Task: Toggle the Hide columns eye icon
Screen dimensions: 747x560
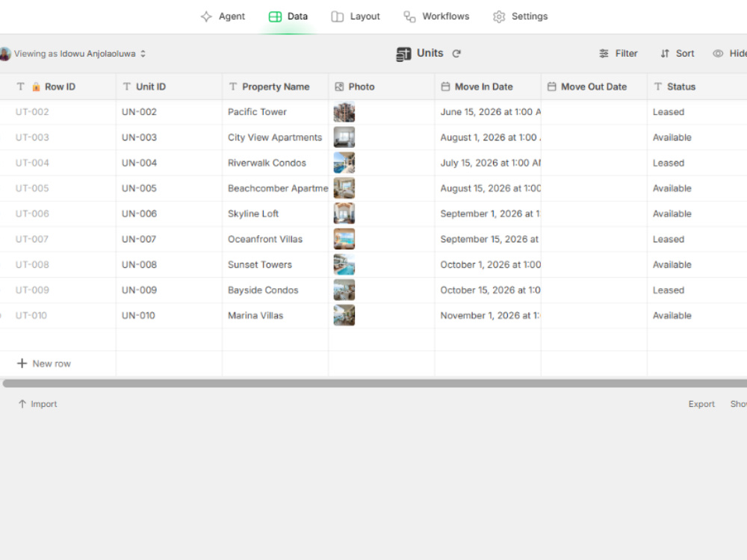Action: (x=718, y=53)
